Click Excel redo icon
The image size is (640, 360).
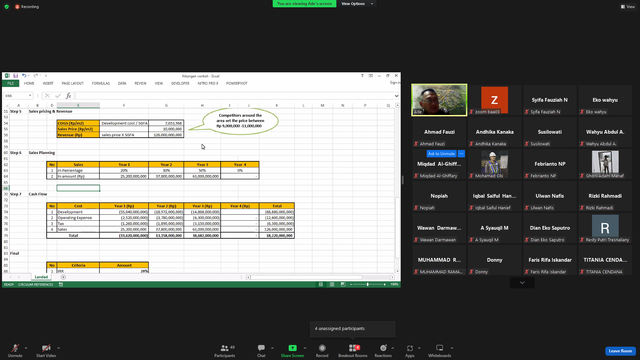coord(36,76)
